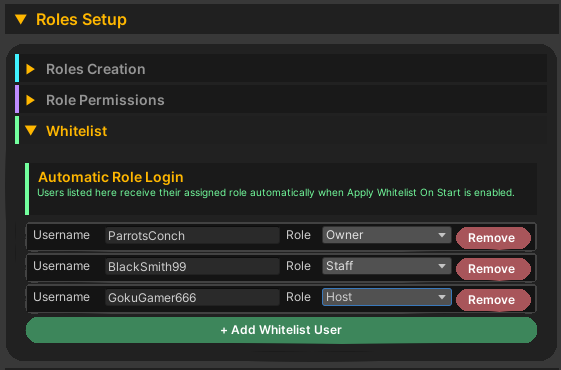The image size is (561, 370).
Task: Add a new whitelist user
Action: click(281, 330)
